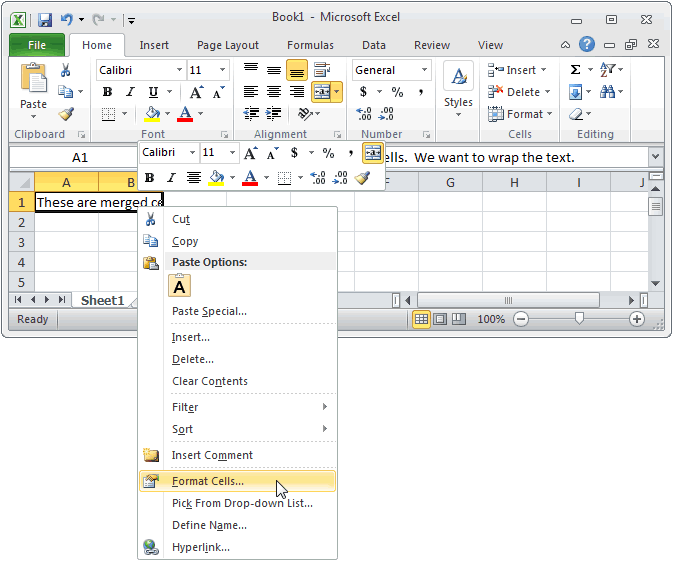
Task: Click the Format Painter brush in Clipboard group
Action: click(x=66, y=114)
